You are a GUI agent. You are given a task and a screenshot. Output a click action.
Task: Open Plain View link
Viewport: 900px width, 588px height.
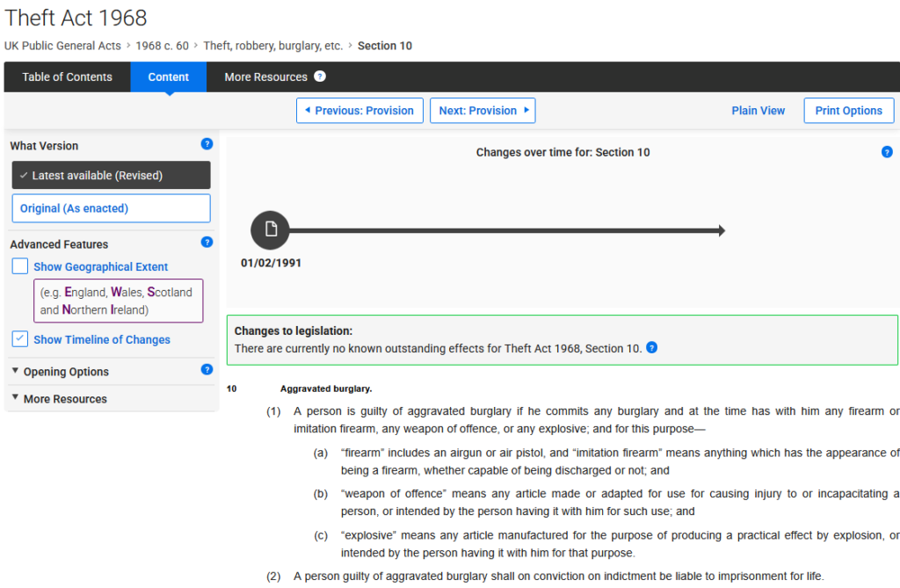[758, 111]
